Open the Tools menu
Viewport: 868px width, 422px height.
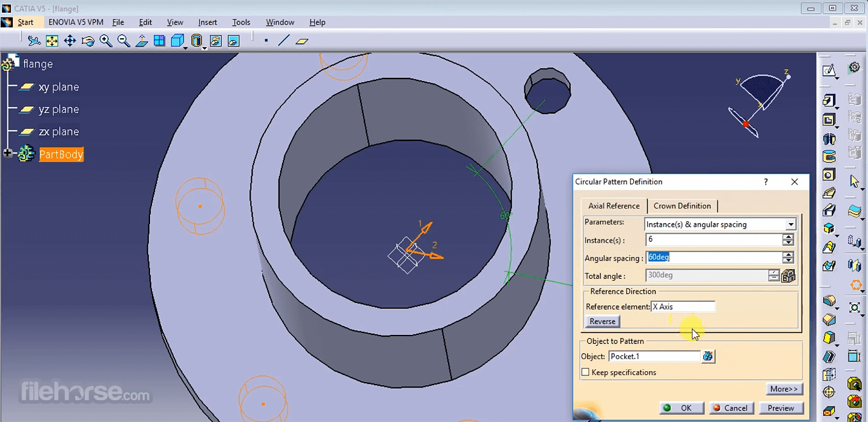pyautogui.click(x=241, y=22)
